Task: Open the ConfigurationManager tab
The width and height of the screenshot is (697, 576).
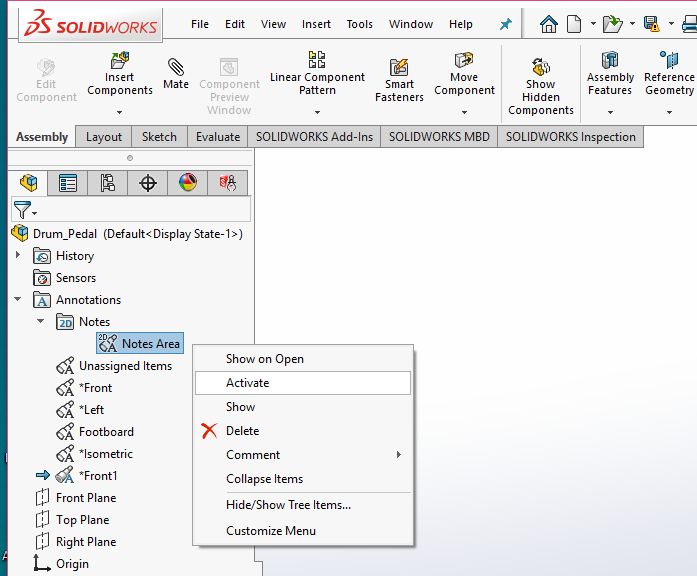Action: (108, 183)
